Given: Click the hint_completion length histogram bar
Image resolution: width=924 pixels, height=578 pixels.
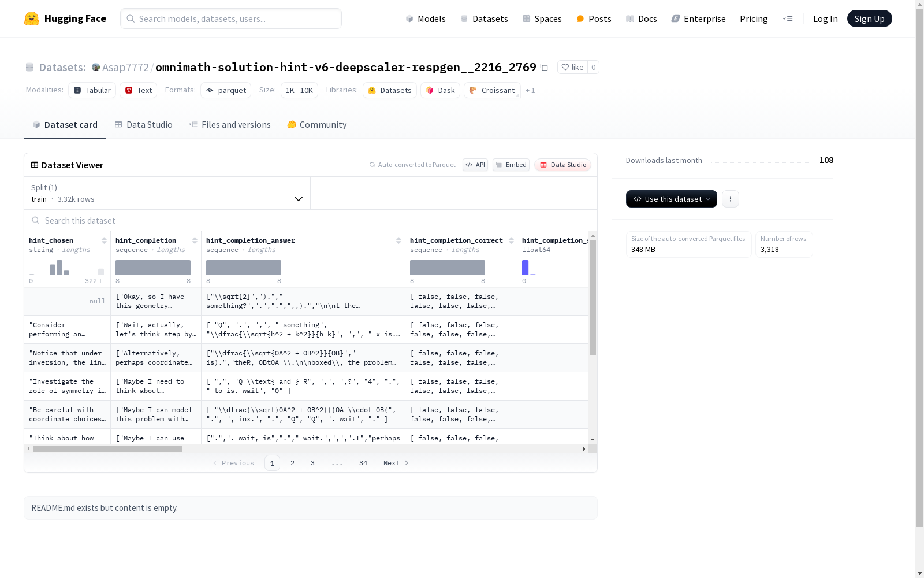Looking at the screenshot, I should (x=153, y=268).
